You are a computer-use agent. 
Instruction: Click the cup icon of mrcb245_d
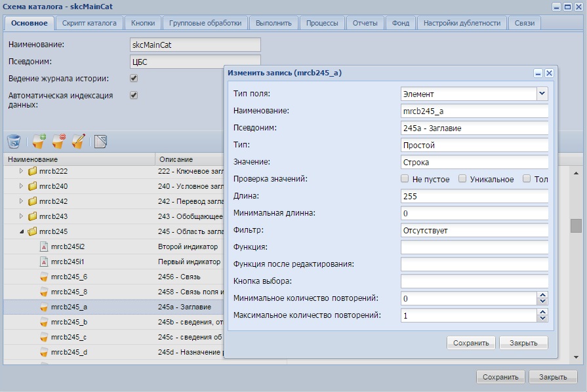[44, 353]
